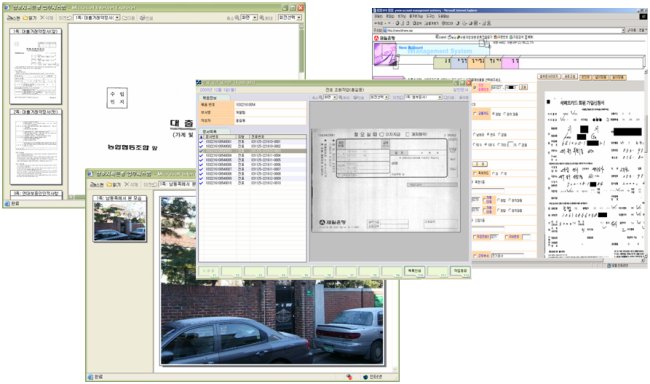Open the zoom level dropdown in top-left viewer
This screenshot has height=384, width=650.
249,18
